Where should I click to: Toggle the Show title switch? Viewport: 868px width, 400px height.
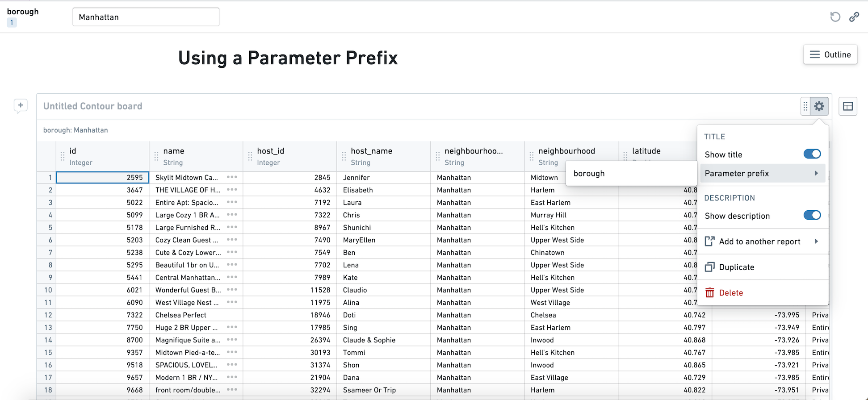pos(812,154)
